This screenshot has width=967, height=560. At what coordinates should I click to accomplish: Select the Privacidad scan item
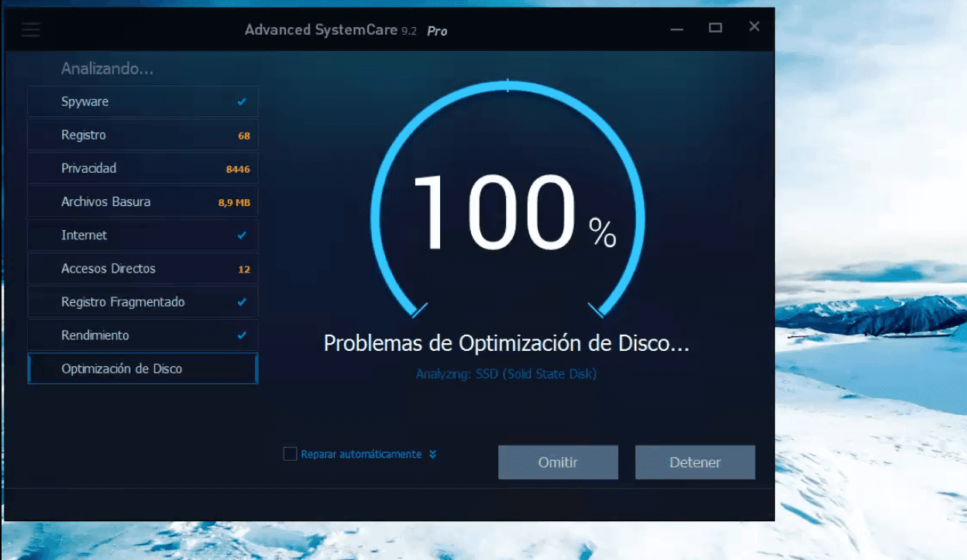point(143,168)
